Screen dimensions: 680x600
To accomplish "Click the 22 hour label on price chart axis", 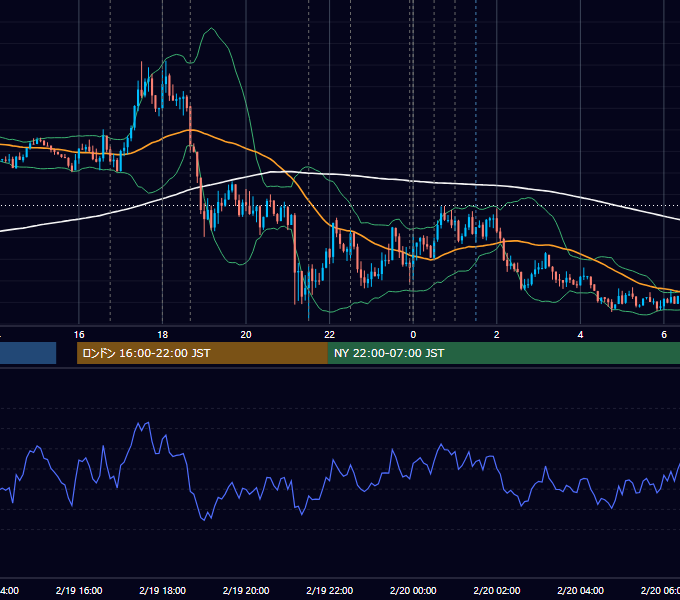I will click(330, 335).
